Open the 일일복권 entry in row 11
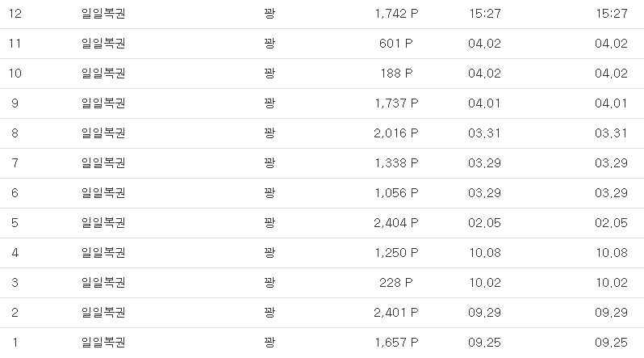 pos(103,44)
